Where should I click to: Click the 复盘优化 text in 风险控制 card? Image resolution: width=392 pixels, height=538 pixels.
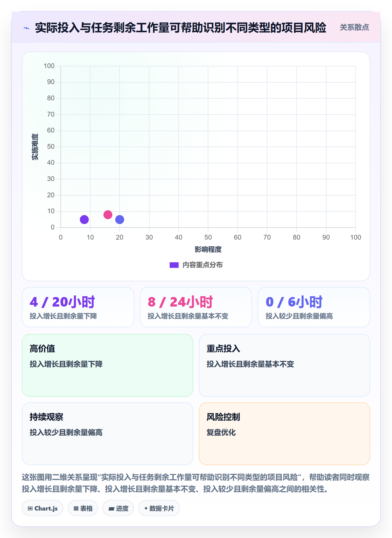221,432
